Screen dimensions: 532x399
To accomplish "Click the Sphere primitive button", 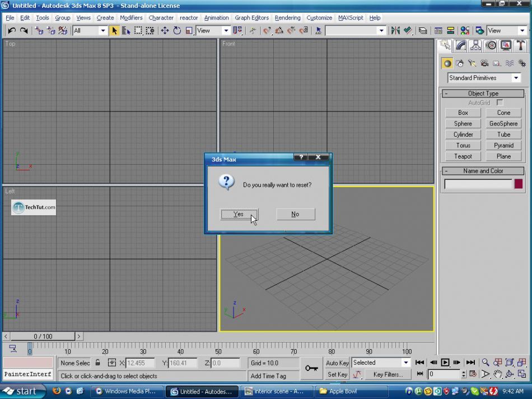I will pyautogui.click(x=463, y=124).
